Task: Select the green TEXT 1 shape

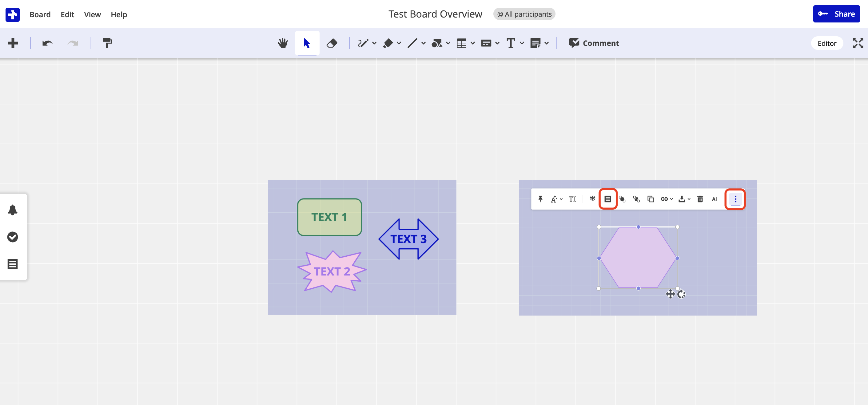Action: coord(329,217)
